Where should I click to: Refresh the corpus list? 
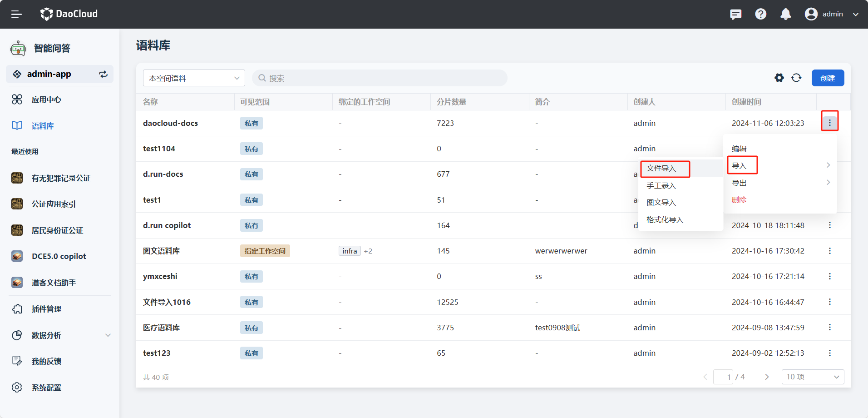796,78
